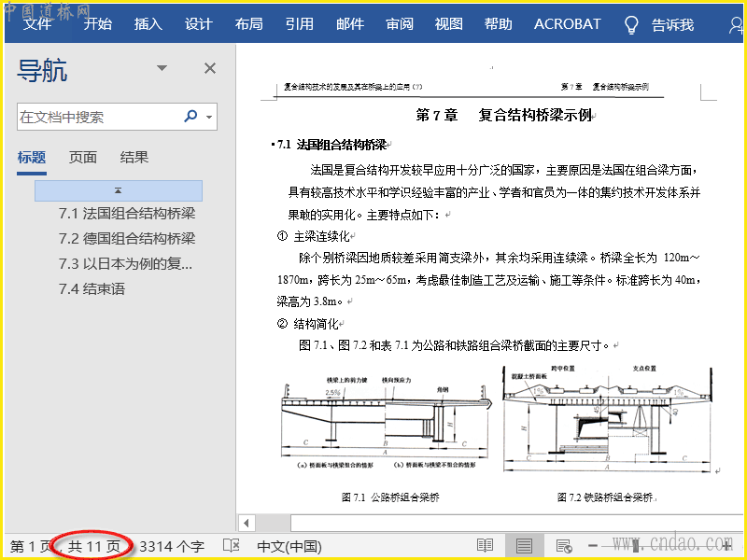Select the 设计 ribbon tab
Image resolution: width=747 pixels, height=560 pixels.
point(198,24)
